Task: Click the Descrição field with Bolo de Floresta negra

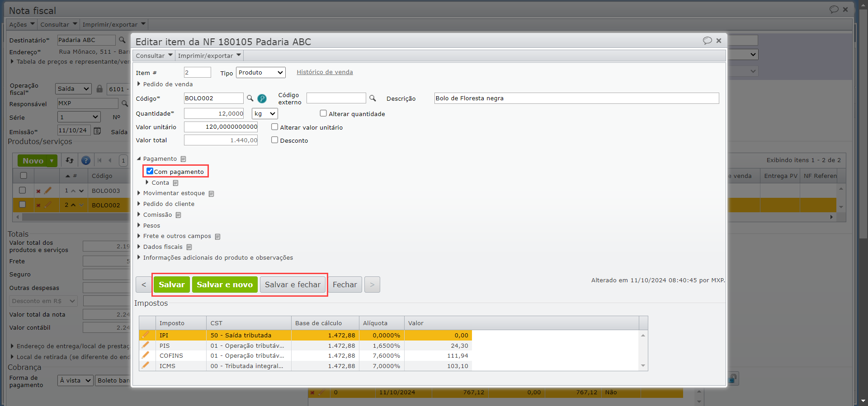Action: click(576, 98)
